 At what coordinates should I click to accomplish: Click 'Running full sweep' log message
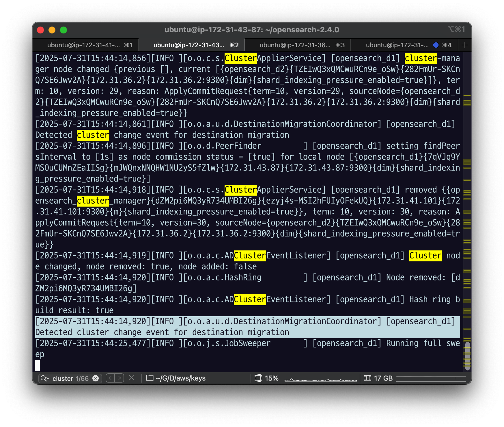click(248, 349)
